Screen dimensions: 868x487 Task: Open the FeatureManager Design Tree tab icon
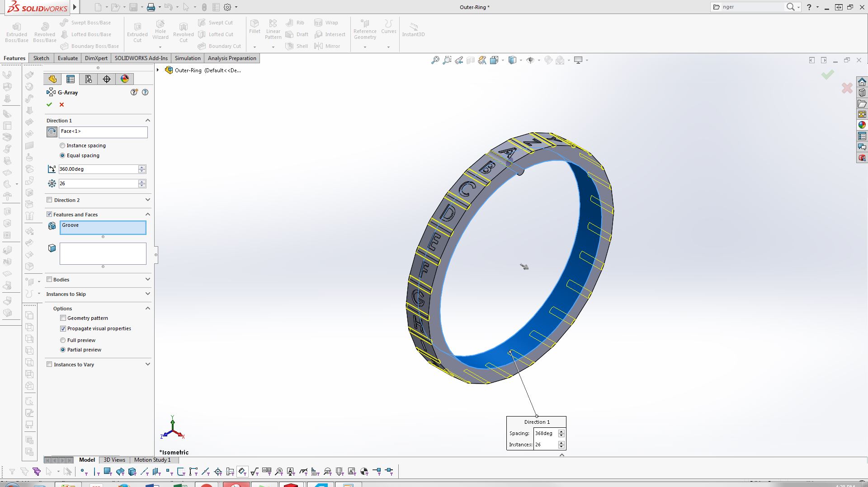(52, 79)
